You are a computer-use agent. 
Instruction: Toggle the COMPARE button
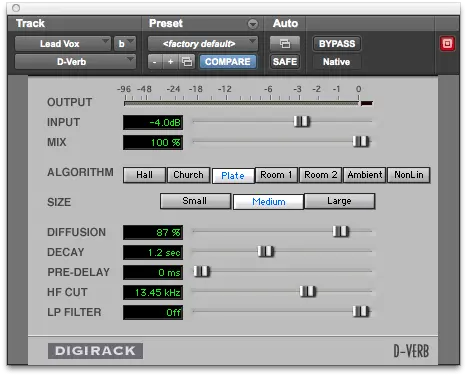[x=228, y=62]
